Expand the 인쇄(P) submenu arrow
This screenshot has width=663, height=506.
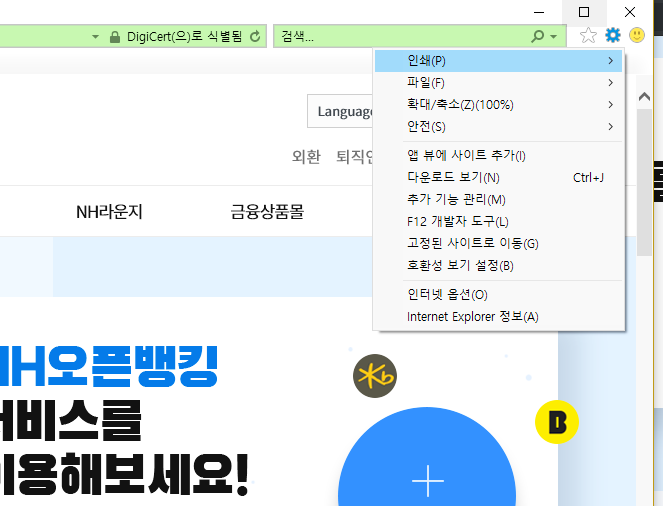[x=611, y=61]
